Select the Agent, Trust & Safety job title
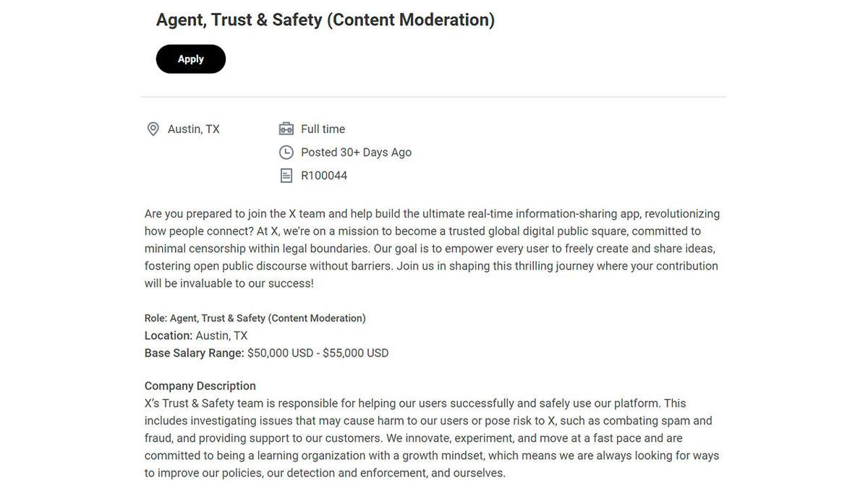The height and width of the screenshot is (488, 868). pos(325,20)
